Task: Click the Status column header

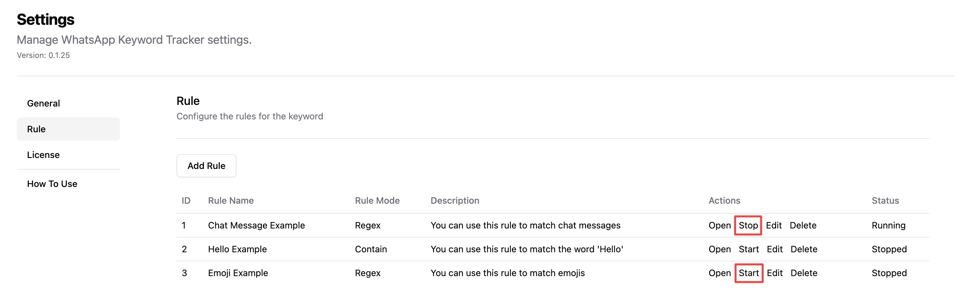Action: (x=885, y=200)
